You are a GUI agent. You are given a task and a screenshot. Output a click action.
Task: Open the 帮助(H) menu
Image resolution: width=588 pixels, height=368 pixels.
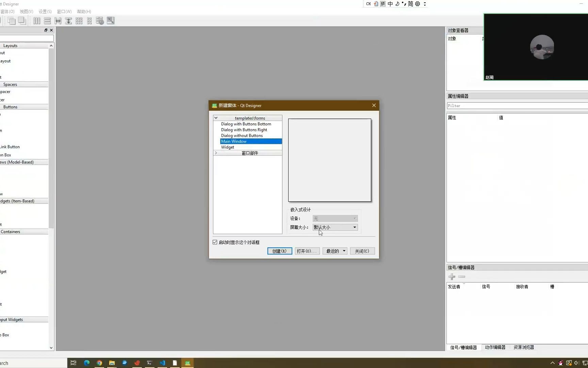pyautogui.click(x=84, y=12)
